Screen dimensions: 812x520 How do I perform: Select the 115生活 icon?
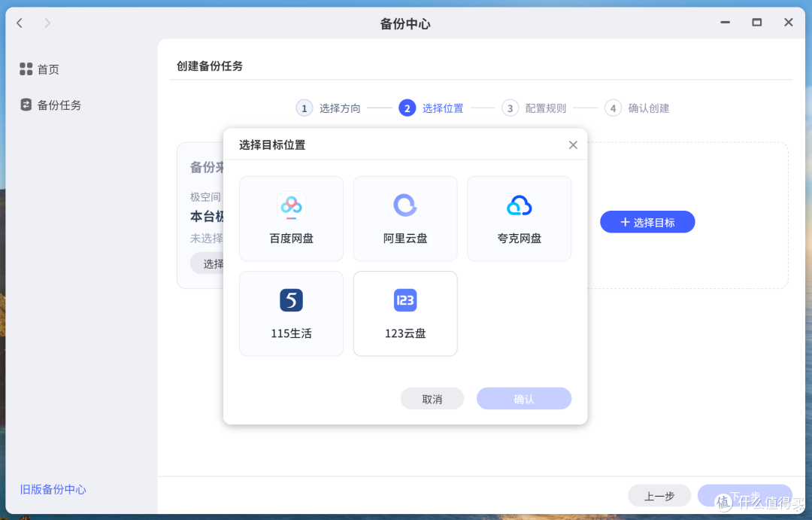[291, 300]
